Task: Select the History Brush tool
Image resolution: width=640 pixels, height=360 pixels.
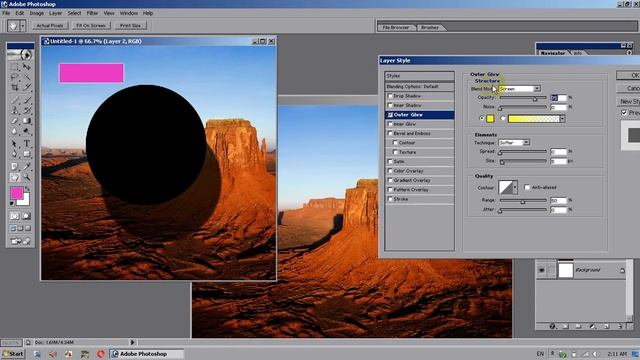Action: [27, 110]
